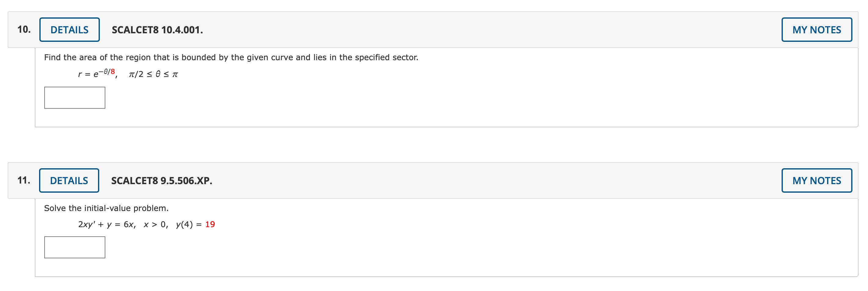Select the question number 11 label
868x291 pixels.
tap(24, 180)
